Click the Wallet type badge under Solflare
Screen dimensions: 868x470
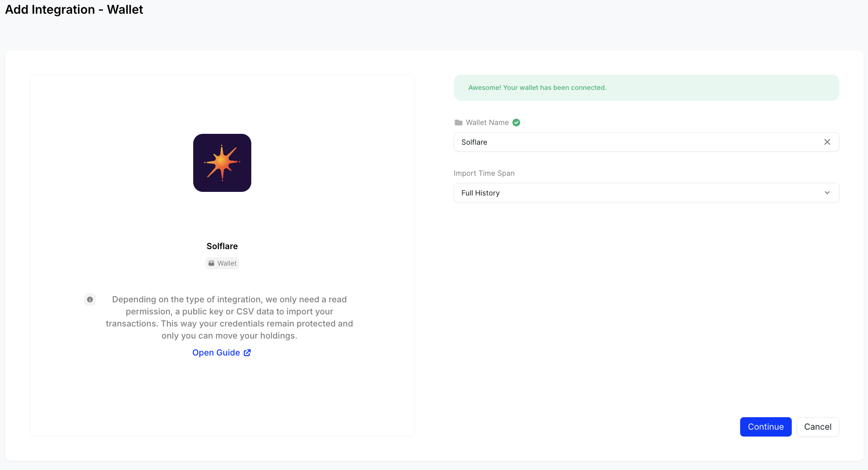click(222, 263)
